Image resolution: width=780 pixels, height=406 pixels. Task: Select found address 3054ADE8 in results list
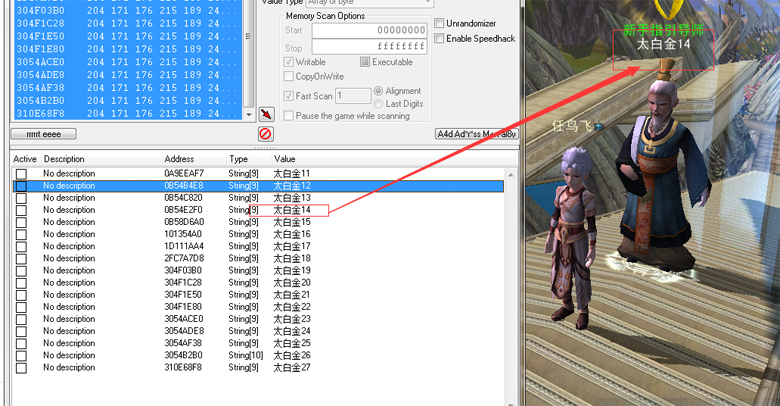(x=128, y=75)
